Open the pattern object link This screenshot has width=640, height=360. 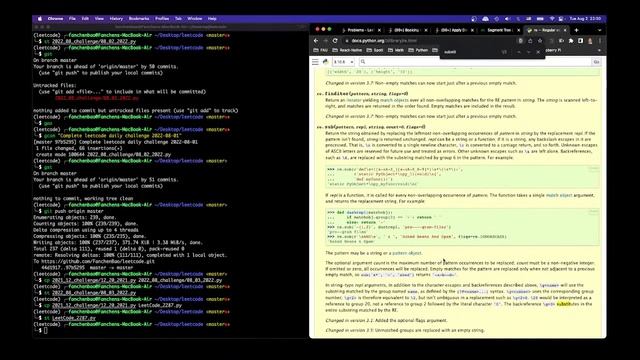(407, 253)
